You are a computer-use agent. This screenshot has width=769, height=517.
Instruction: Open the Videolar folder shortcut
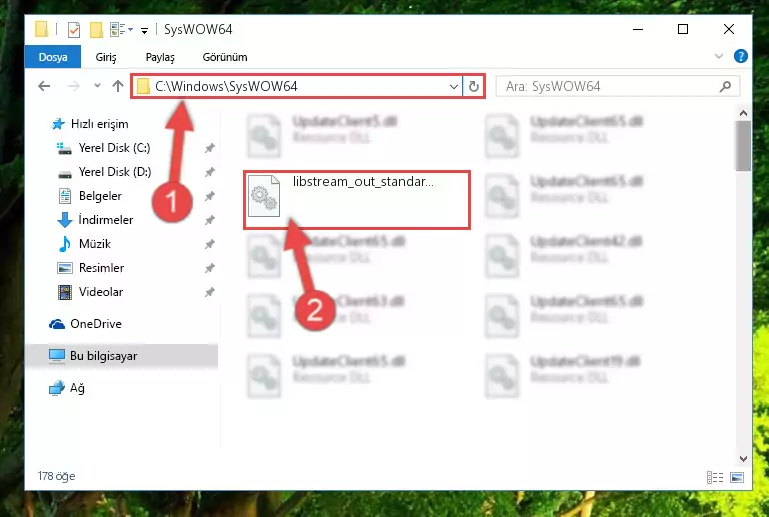pos(101,292)
